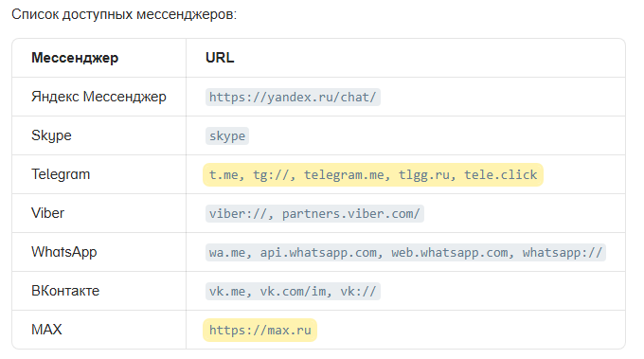Click the vk:// text in ВКонтакте row
This screenshot has width=644, height=359.
click(x=358, y=291)
